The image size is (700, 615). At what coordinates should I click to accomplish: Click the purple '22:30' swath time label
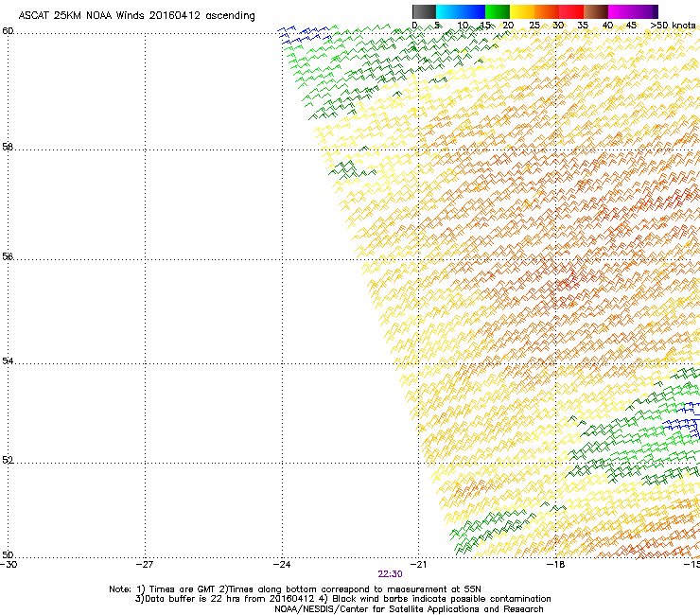tap(390, 574)
